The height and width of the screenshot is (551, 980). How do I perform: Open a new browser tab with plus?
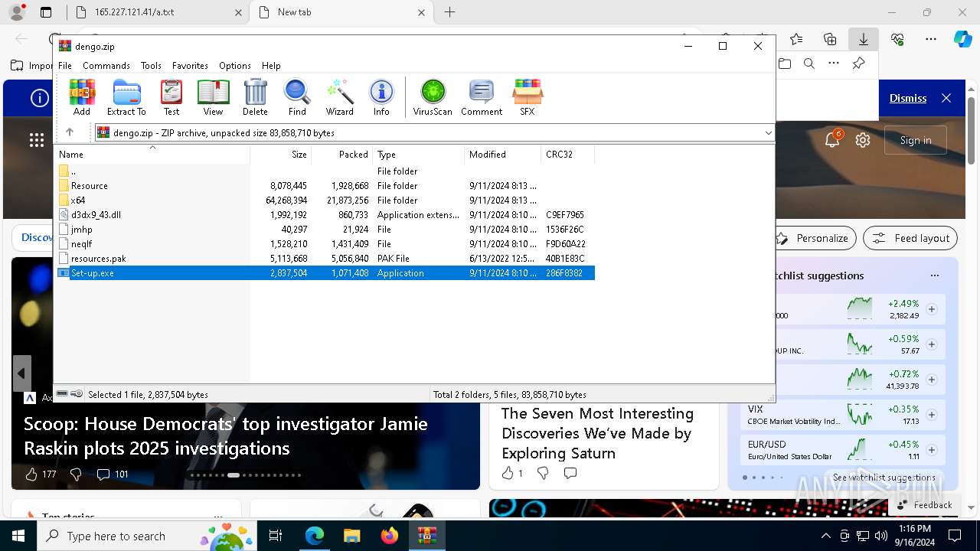(450, 12)
